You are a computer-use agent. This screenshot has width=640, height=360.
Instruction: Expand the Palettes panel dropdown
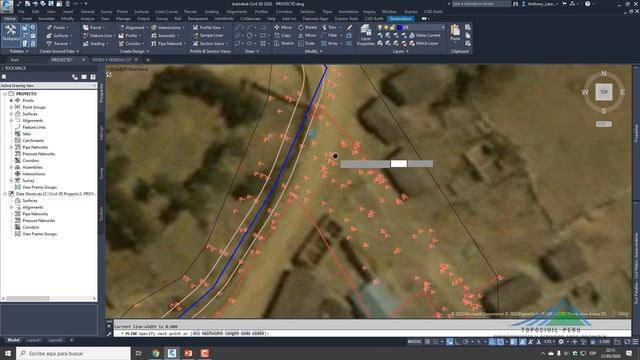19,51
